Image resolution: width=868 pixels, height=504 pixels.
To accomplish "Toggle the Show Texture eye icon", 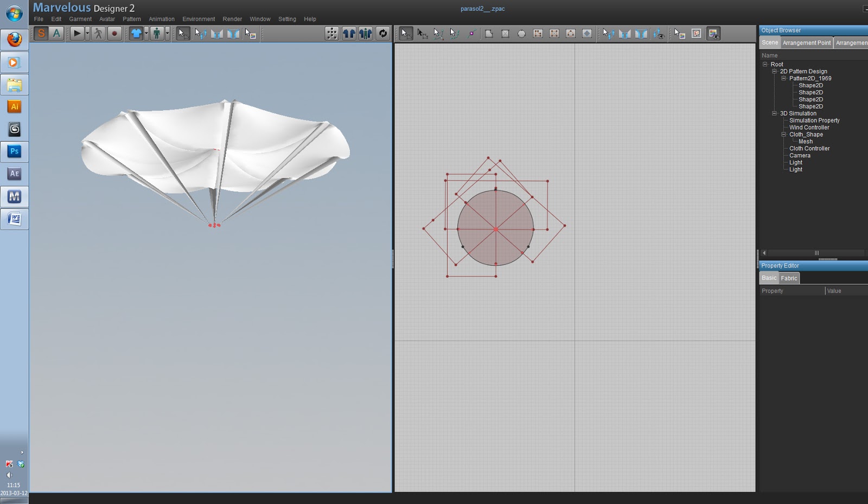I will pos(713,34).
